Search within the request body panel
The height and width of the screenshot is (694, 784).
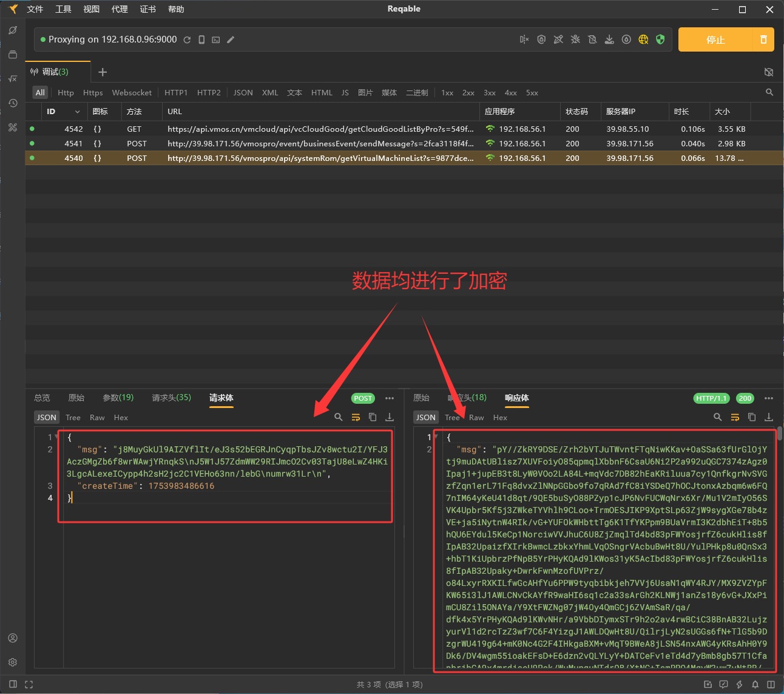tap(339, 417)
